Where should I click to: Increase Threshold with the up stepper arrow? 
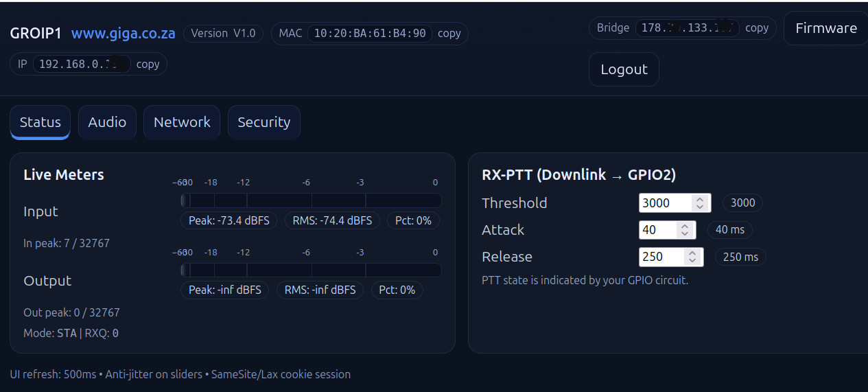coord(699,199)
